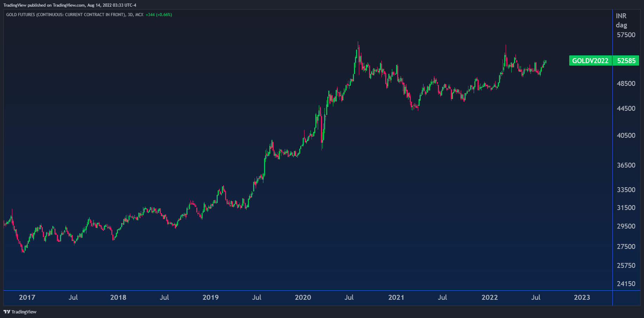The width and height of the screenshot is (644, 318).
Task: Click the 2017 time axis label
Action: (27, 297)
